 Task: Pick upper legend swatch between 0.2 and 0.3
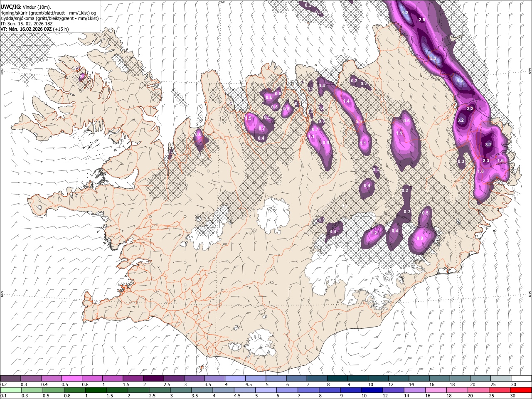coord(10,379)
